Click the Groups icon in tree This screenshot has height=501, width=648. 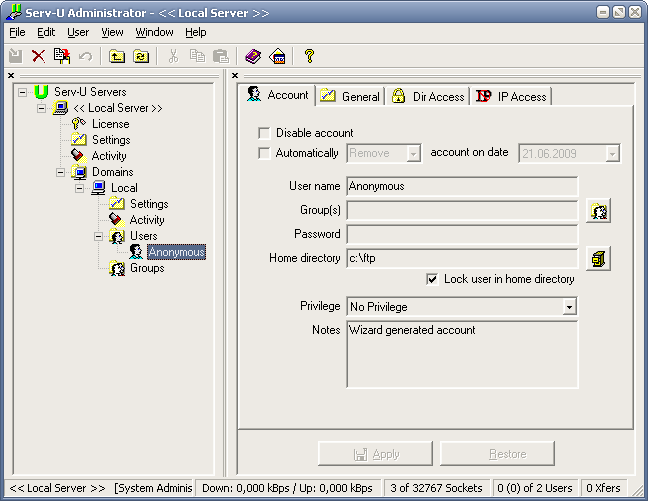pyautogui.click(x=117, y=268)
